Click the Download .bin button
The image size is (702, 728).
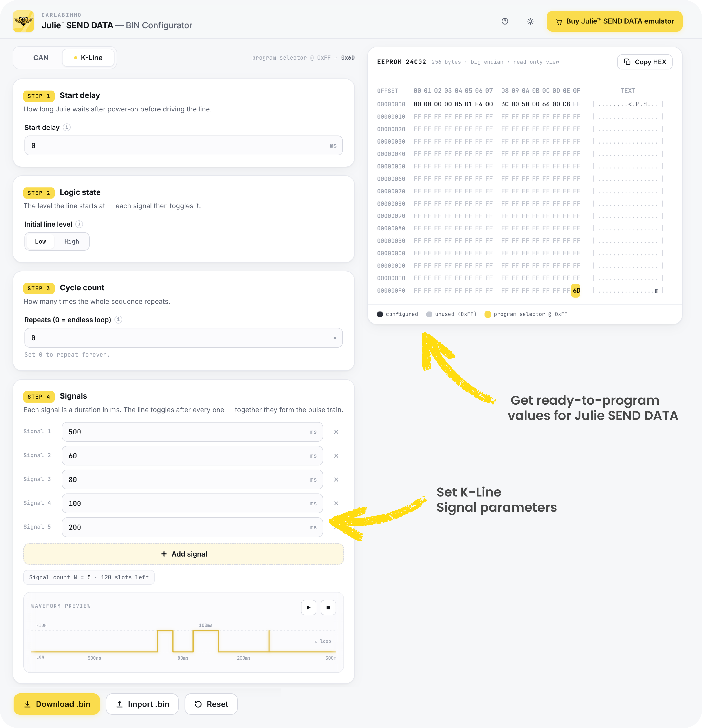(57, 704)
